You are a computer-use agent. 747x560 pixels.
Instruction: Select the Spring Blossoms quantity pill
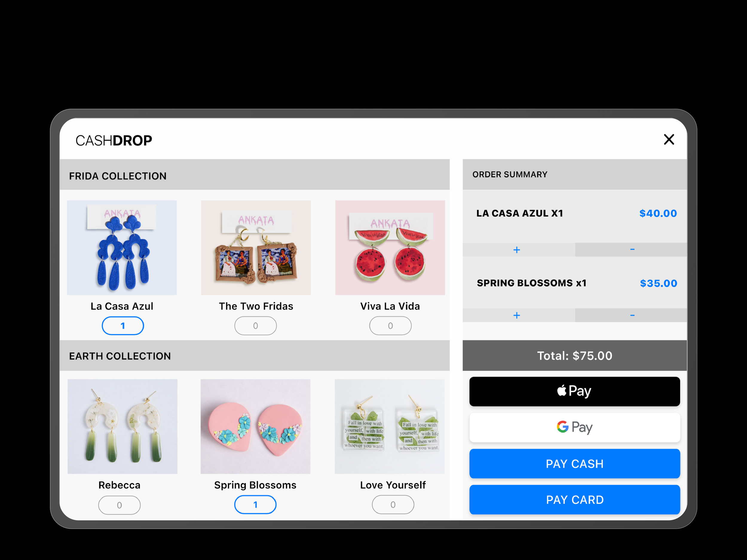point(255,505)
